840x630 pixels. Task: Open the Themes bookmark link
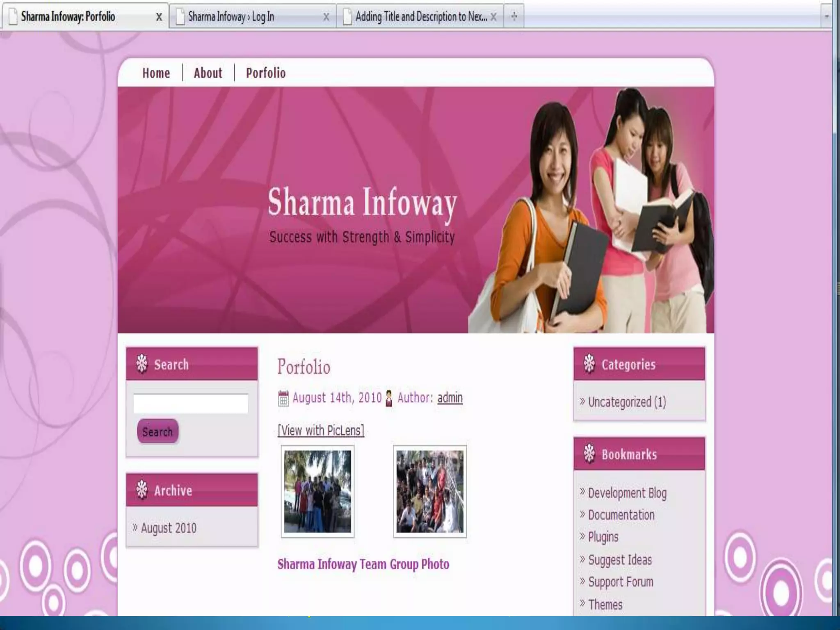605,605
